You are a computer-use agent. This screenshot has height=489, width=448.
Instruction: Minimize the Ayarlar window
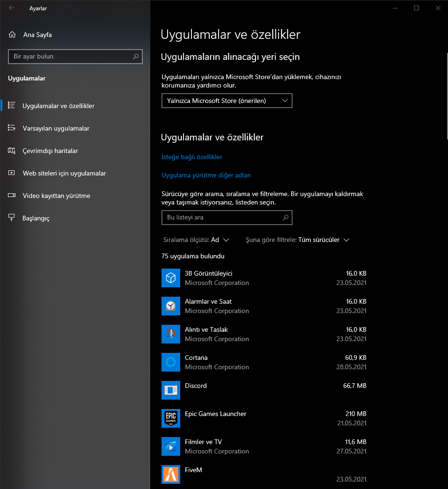[395, 8]
